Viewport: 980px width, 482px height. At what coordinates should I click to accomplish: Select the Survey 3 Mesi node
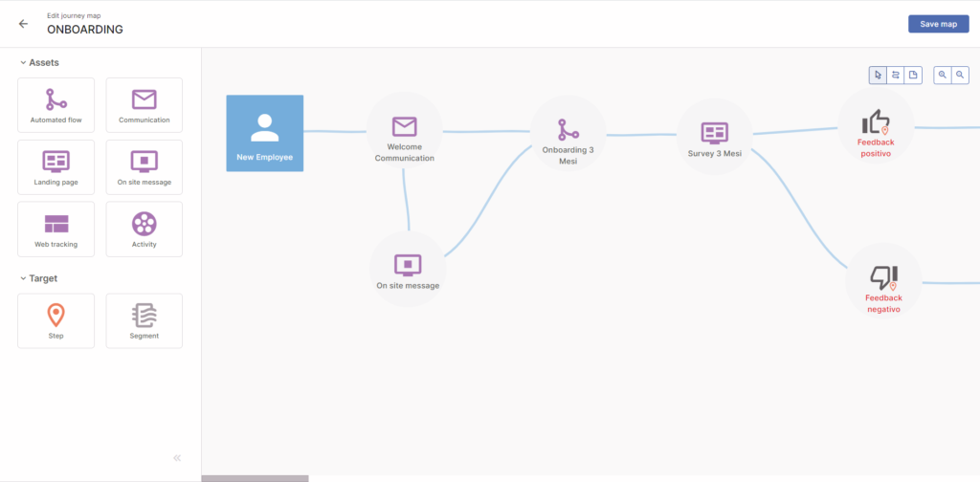coord(714,136)
